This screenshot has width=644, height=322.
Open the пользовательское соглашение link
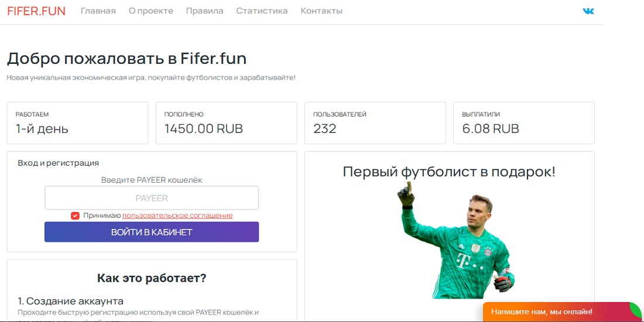[177, 215]
